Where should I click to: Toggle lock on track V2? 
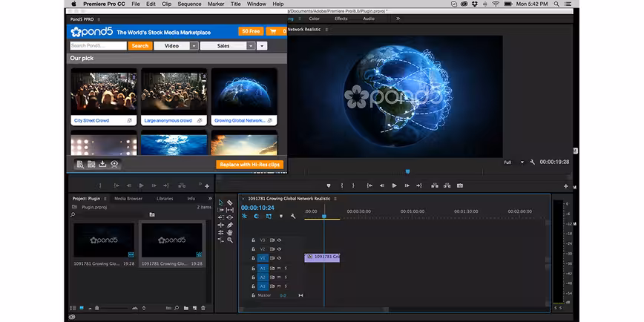pos(253,249)
